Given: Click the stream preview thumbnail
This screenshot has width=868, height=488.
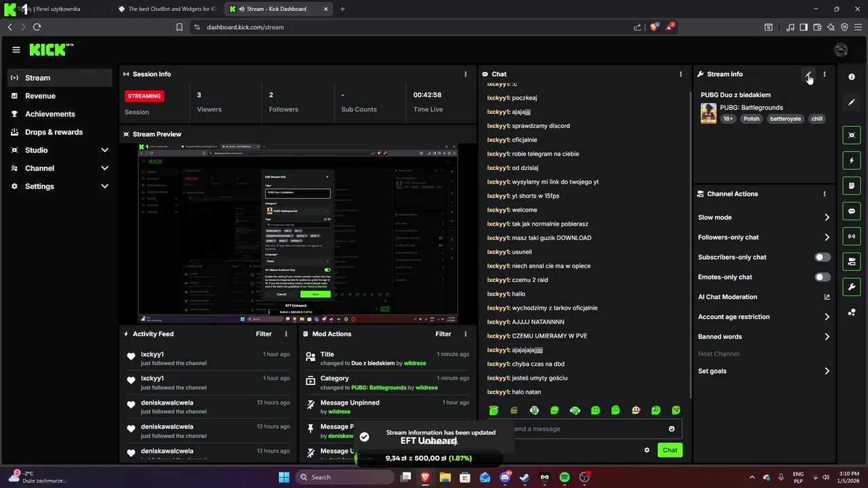Looking at the screenshot, I should pos(298,234).
